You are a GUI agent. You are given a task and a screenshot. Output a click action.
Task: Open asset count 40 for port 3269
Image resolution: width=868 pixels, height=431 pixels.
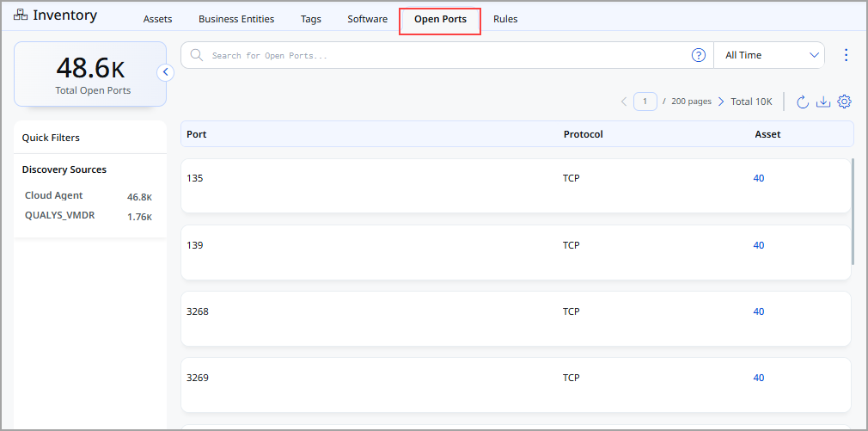coord(758,378)
